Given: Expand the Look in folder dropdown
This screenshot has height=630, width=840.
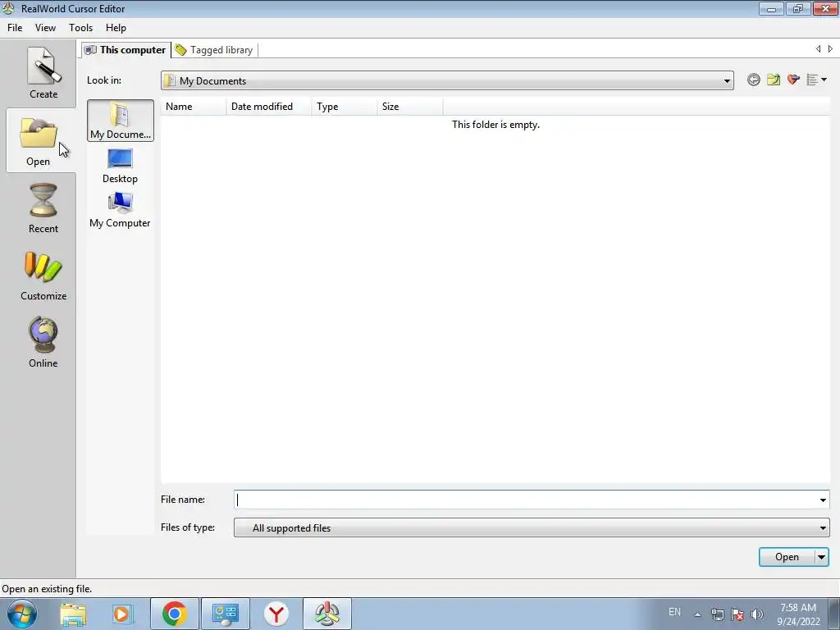Looking at the screenshot, I should click(727, 81).
